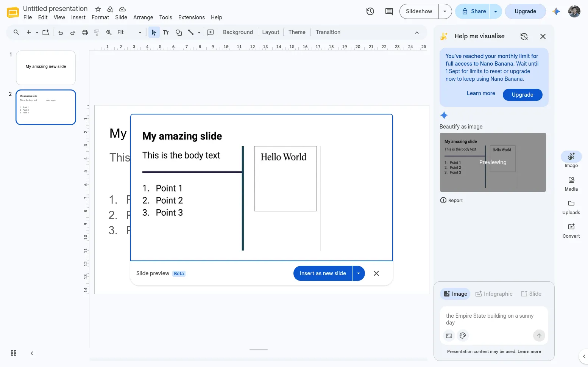Viewport: 588px width, 367px height.
Task: Collapse the filmstrip with the chevron
Action: click(32, 353)
